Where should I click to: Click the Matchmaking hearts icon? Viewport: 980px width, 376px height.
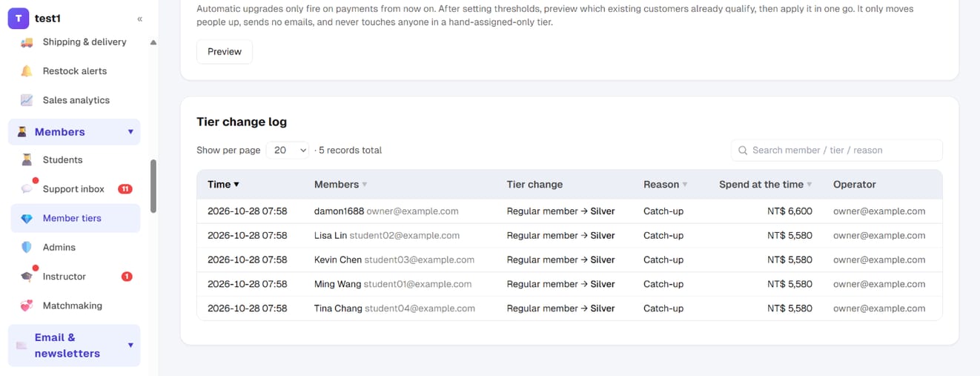(x=27, y=306)
